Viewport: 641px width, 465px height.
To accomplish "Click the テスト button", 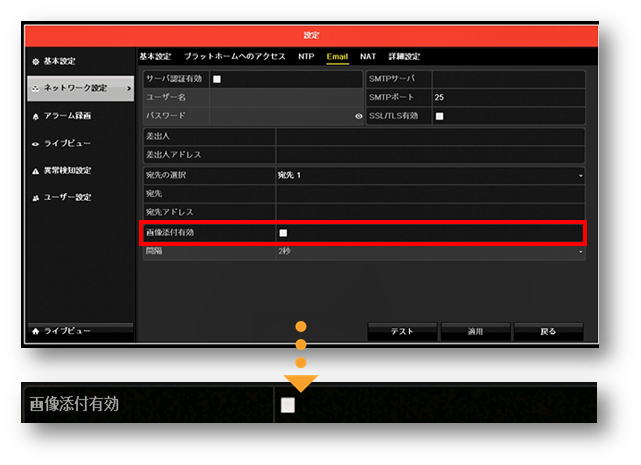I will pos(402,331).
